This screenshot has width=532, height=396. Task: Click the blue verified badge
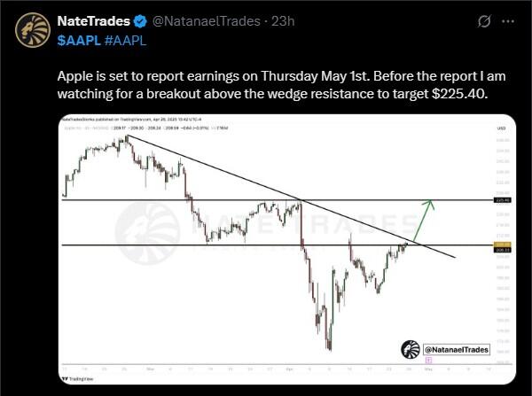coord(139,20)
